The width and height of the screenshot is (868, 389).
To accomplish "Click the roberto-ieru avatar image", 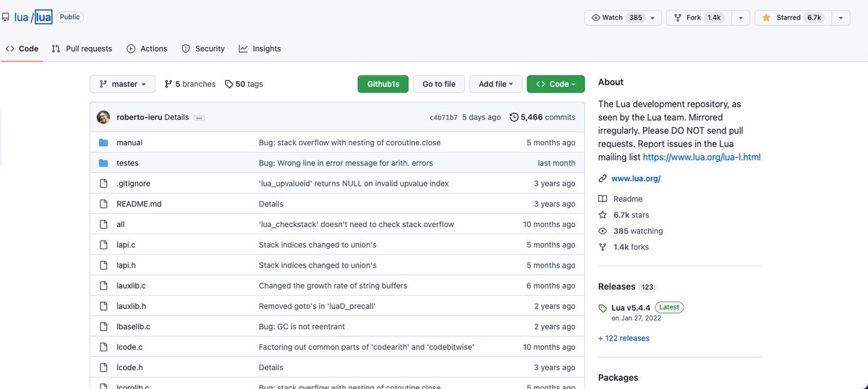I will pos(104,117).
